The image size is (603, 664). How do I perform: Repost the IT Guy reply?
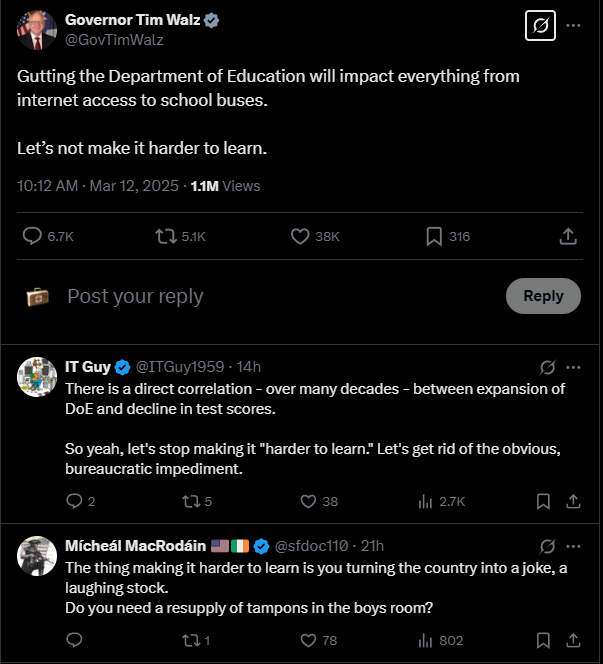197,502
